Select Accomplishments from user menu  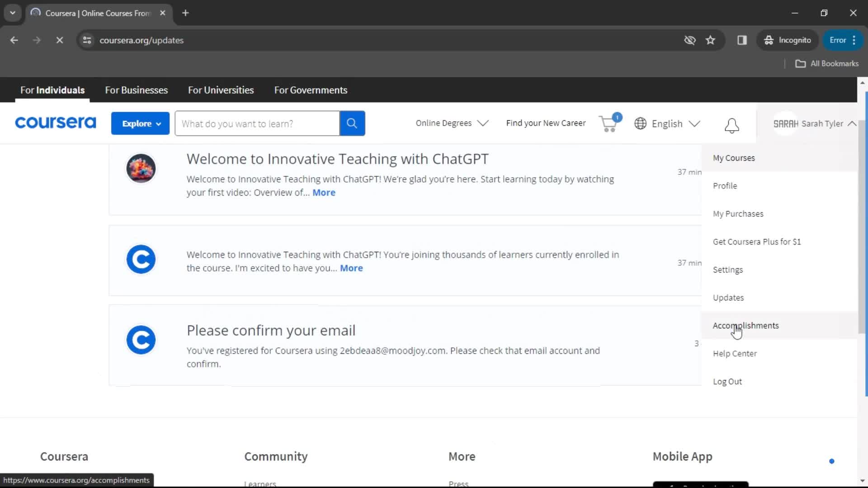[x=746, y=325]
